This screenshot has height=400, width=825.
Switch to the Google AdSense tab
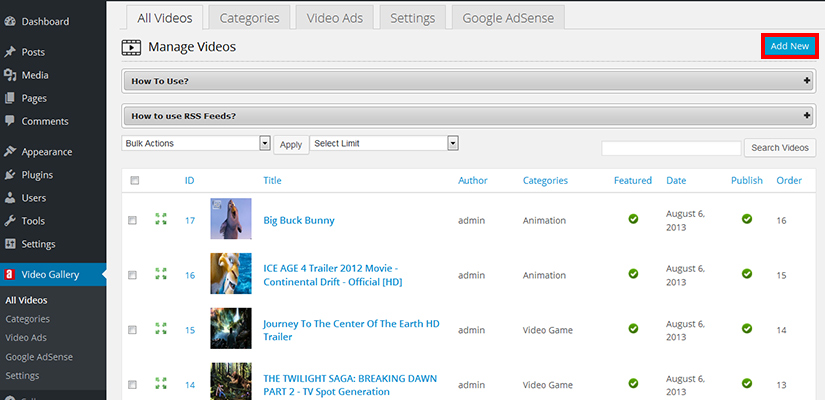[x=508, y=18]
